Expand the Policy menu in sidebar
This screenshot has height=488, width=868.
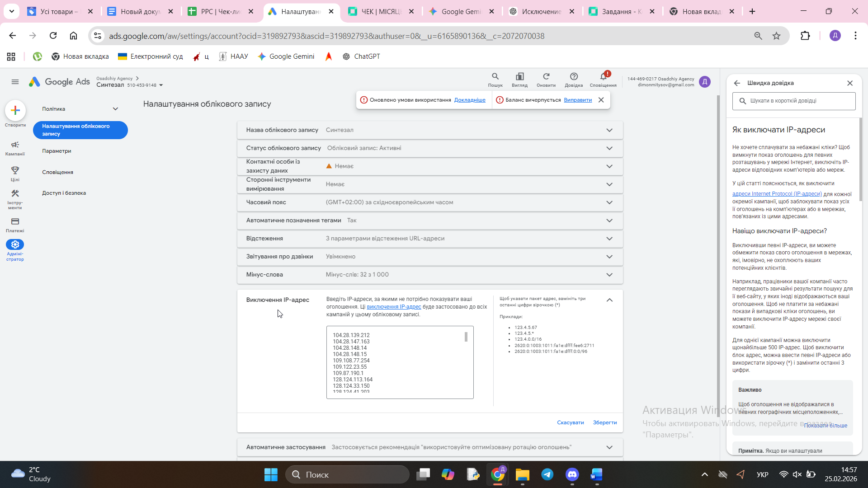pyautogui.click(x=115, y=109)
